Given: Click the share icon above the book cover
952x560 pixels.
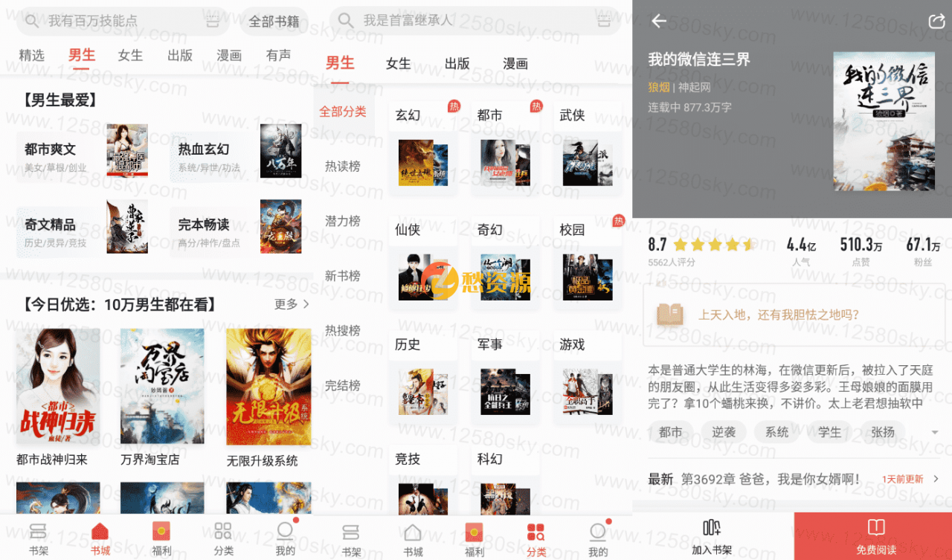Looking at the screenshot, I should [x=936, y=22].
